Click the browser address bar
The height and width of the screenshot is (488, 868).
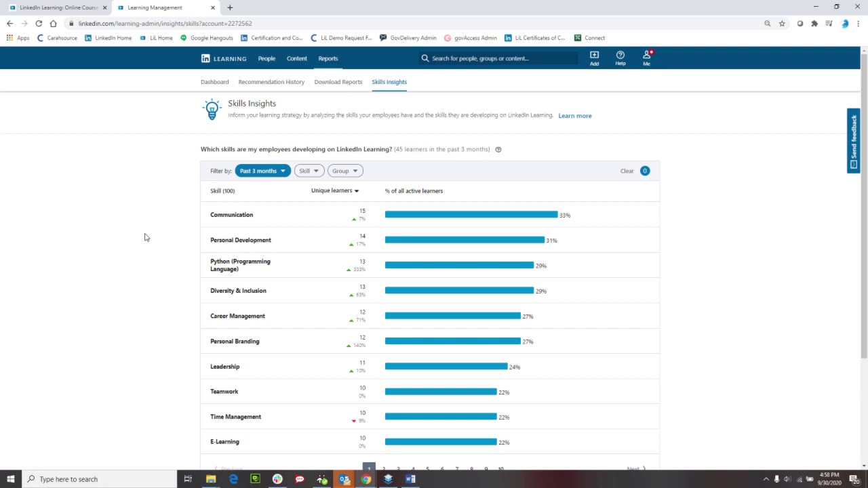pos(414,24)
